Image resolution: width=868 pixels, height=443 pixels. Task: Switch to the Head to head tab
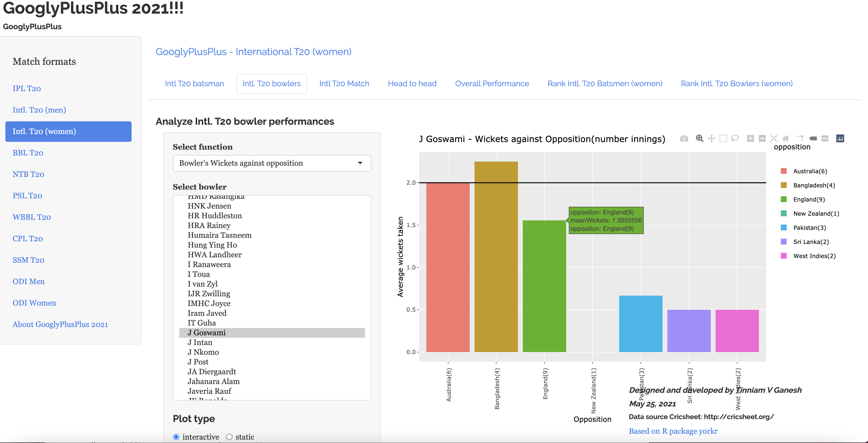[x=412, y=84]
